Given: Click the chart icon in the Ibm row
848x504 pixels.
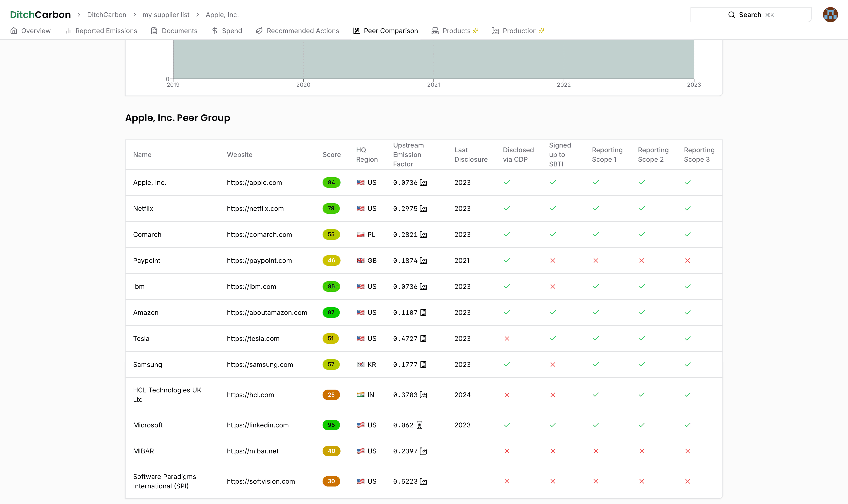Looking at the screenshot, I should click(x=423, y=287).
